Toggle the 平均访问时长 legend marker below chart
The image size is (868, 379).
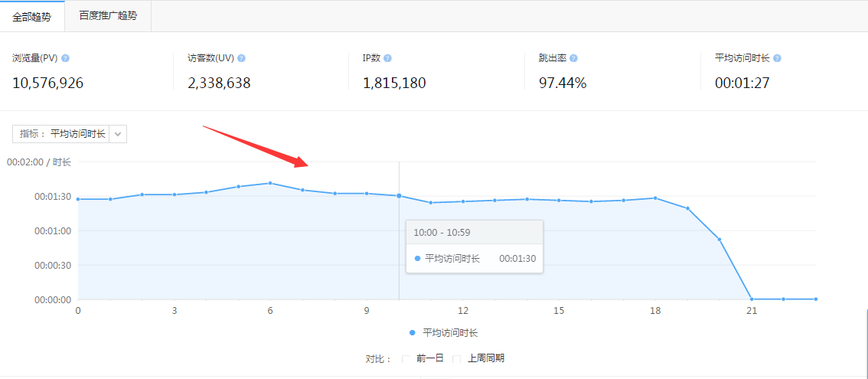[x=413, y=333]
